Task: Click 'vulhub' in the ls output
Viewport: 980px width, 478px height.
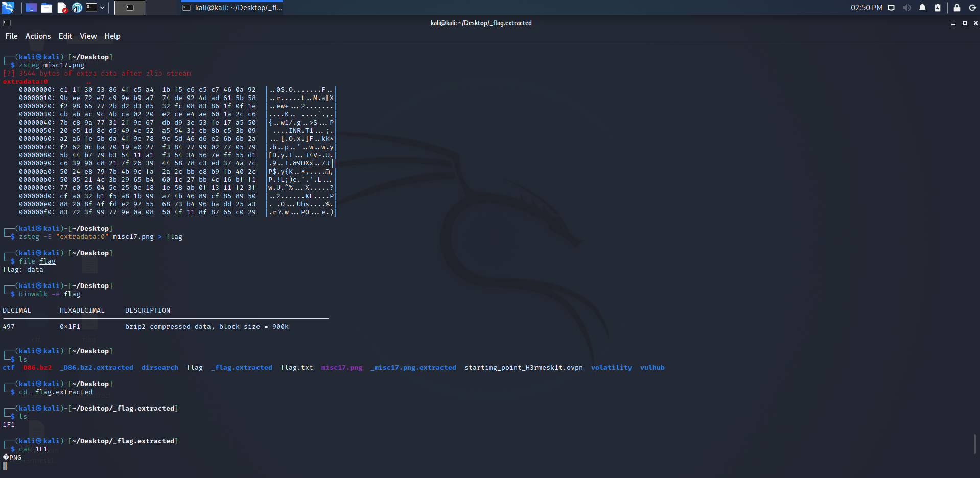Action: pyautogui.click(x=652, y=368)
